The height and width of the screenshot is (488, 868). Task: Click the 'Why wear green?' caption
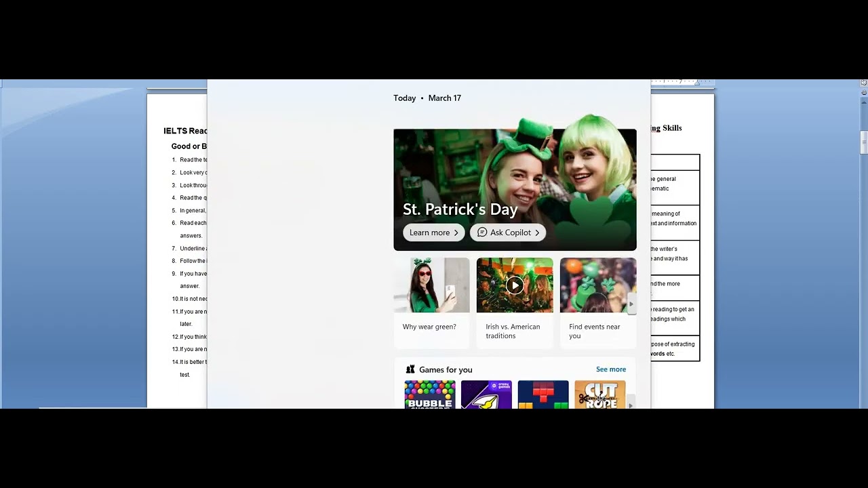tap(429, 327)
